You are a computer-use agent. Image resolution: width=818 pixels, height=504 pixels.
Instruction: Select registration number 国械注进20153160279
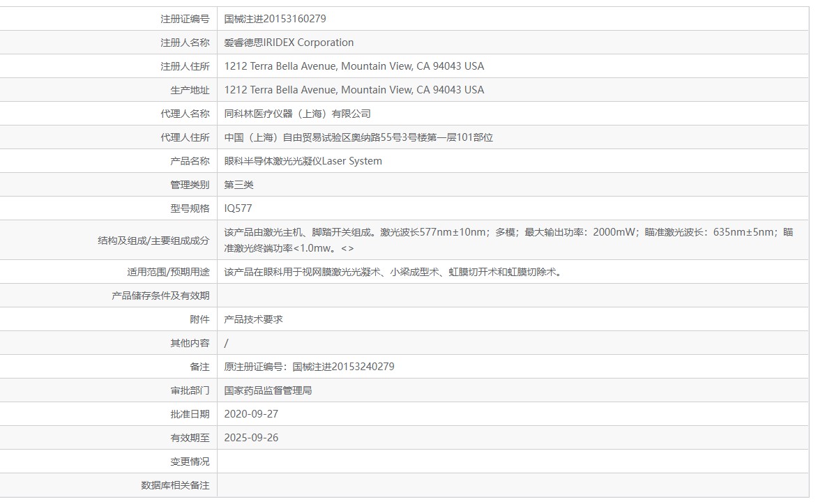coord(275,19)
